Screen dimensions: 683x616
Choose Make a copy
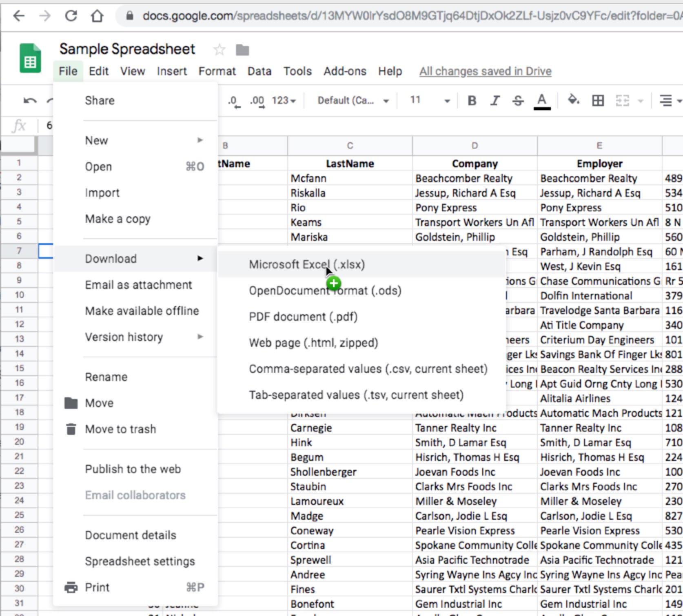pyautogui.click(x=135, y=219)
